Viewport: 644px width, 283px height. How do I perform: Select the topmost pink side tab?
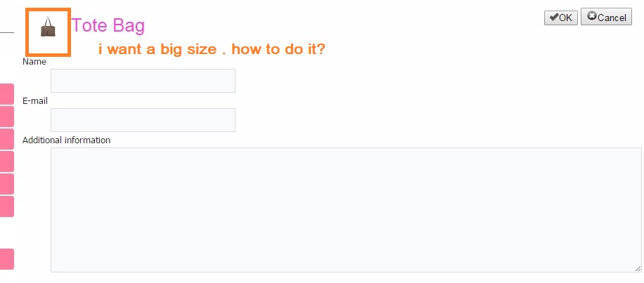point(6,93)
